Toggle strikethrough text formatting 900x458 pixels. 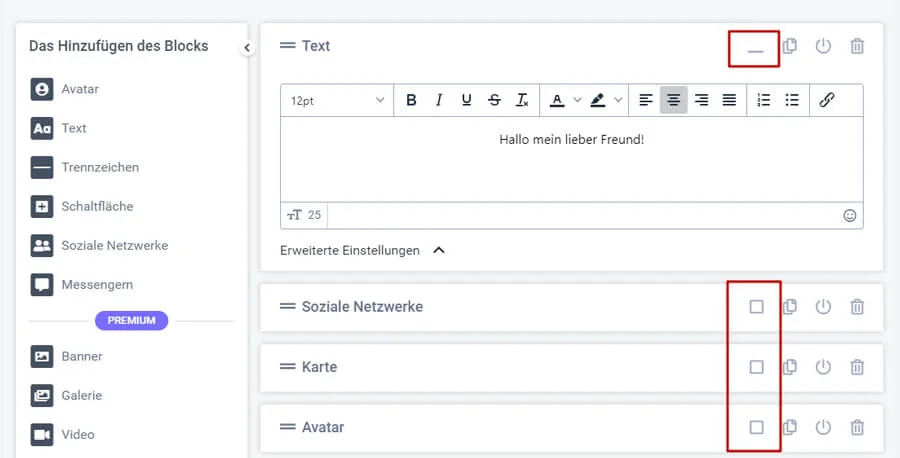[x=494, y=100]
